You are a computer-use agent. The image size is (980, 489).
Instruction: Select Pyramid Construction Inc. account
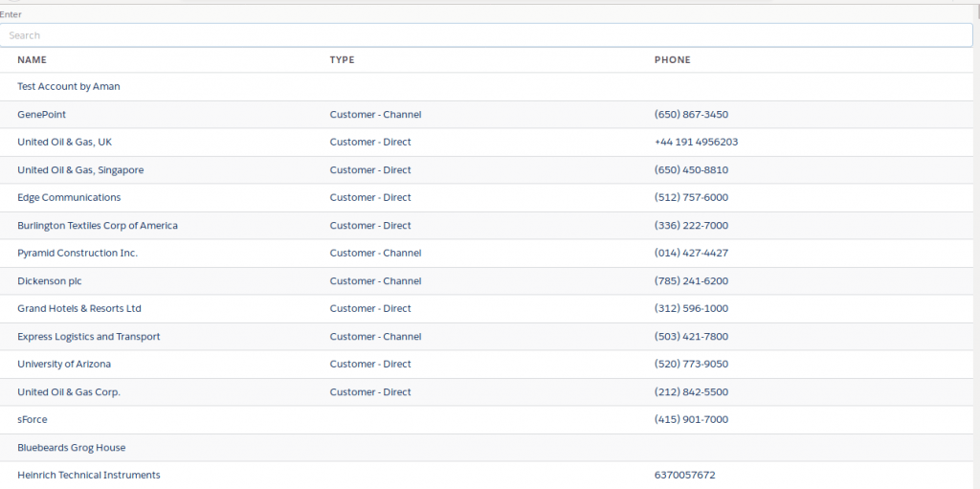[x=78, y=254]
